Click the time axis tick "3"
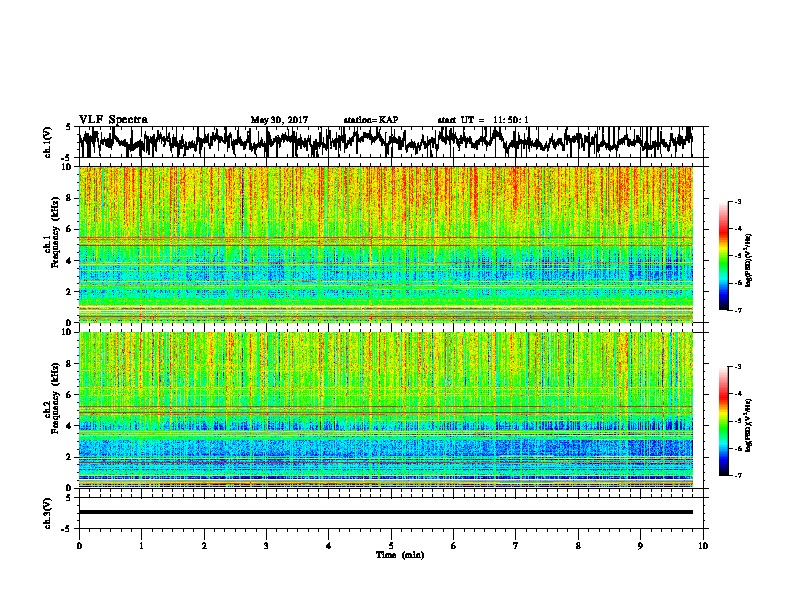Viewport: 792px width, 612px height. [x=266, y=546]
